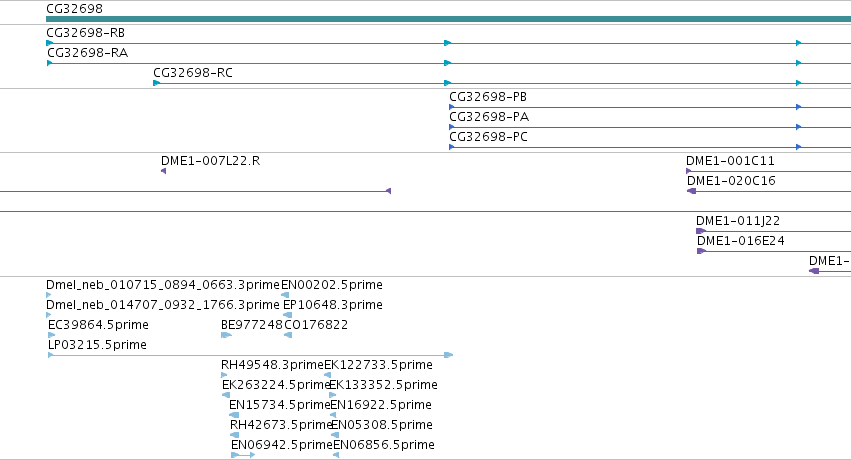851x460 pixels.
Task: Select the EN15734.5prime EST label
Action: (x=280, y=405)
